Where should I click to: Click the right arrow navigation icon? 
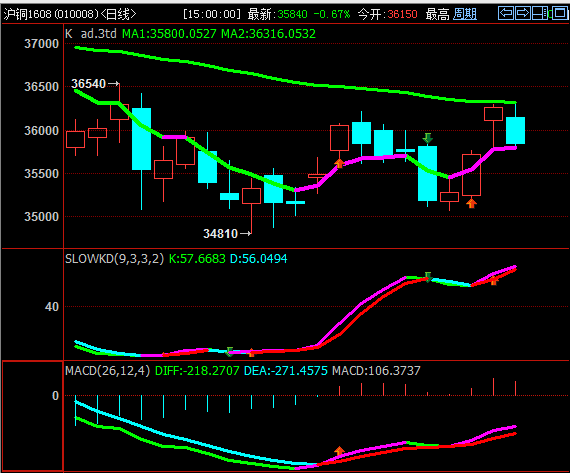click(523, 13)
